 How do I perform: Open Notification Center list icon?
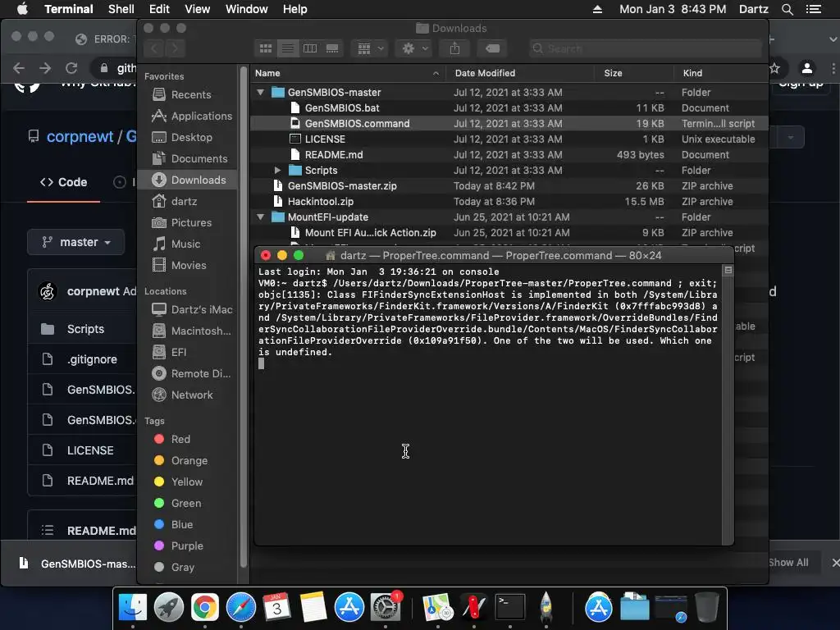point(813,9)
